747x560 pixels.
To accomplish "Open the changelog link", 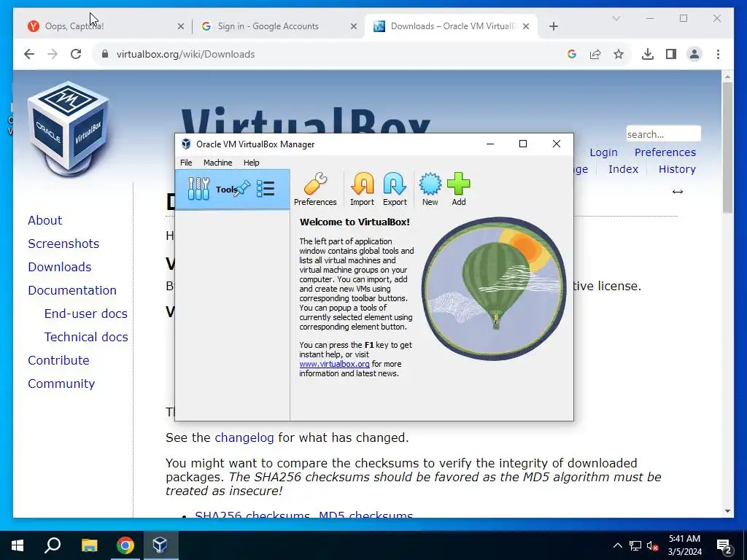I will click(244, 437).
